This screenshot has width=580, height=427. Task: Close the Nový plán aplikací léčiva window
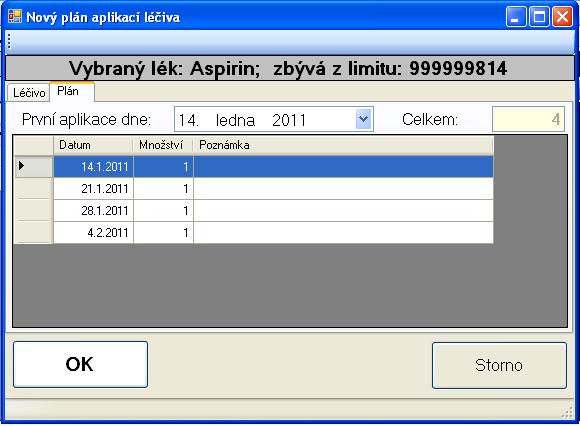pos(562,17)
